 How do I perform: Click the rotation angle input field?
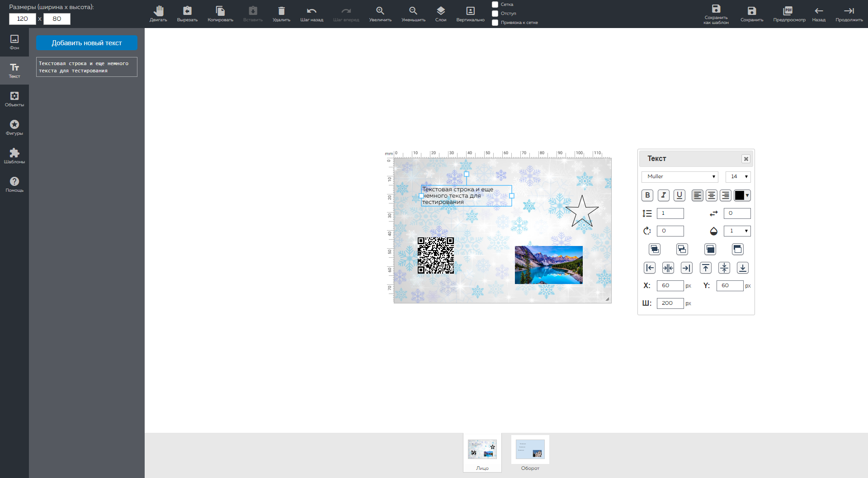coord(670,231)
